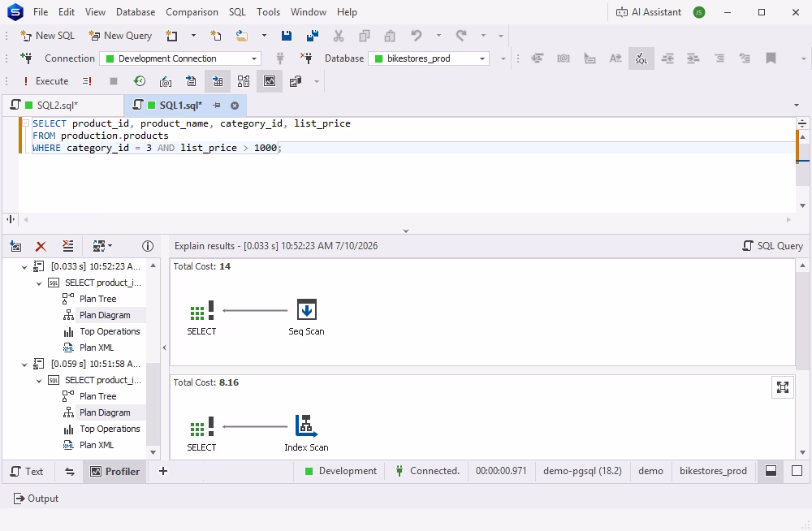Click the Index Scan plan node

pos(307,433)
